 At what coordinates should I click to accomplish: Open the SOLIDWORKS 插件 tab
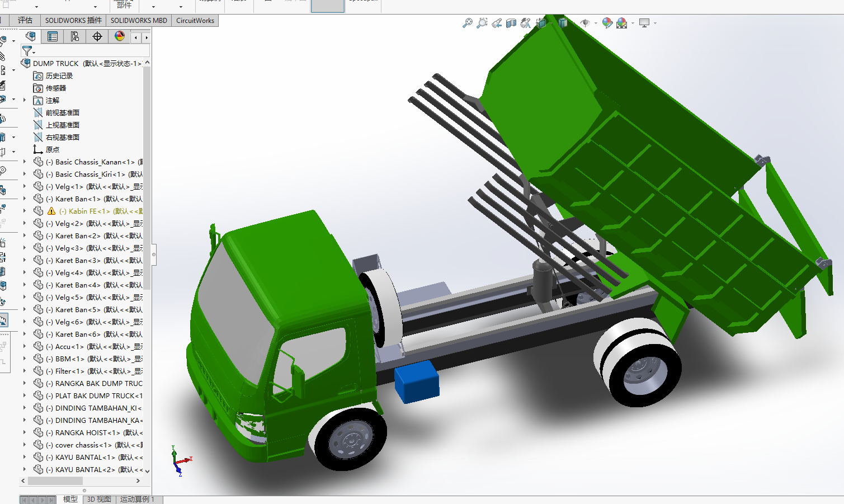coord(73,21)
